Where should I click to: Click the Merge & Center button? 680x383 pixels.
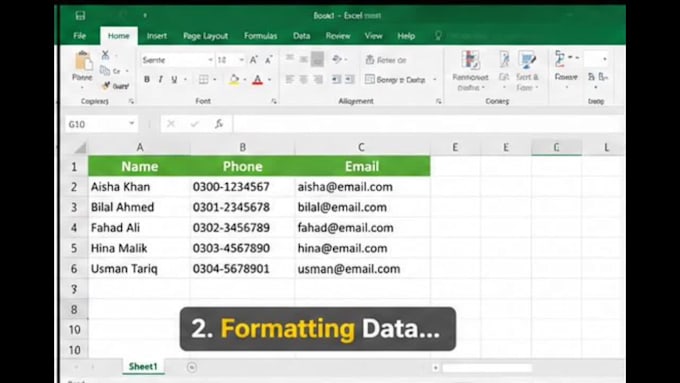pos(395,79)
